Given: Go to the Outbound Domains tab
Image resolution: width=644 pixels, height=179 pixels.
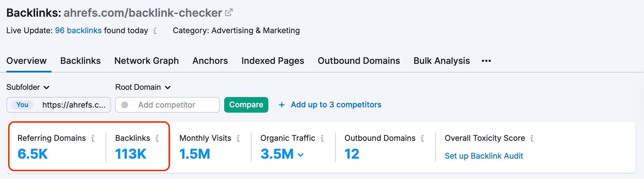Looking at the screenshot, I should point(359,61).
